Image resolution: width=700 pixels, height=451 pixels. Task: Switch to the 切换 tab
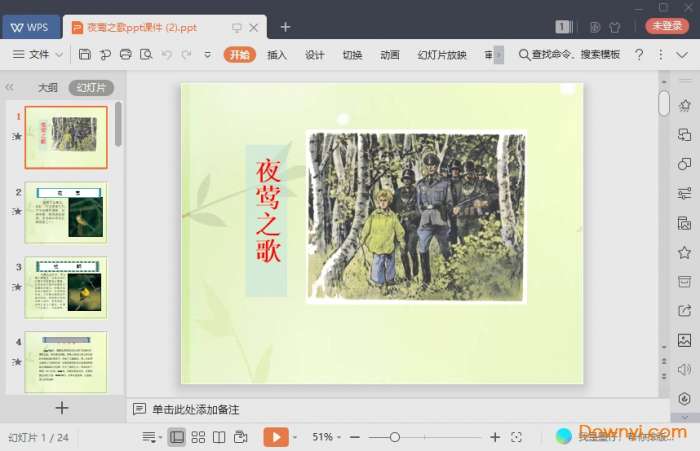tap(352, 54)
